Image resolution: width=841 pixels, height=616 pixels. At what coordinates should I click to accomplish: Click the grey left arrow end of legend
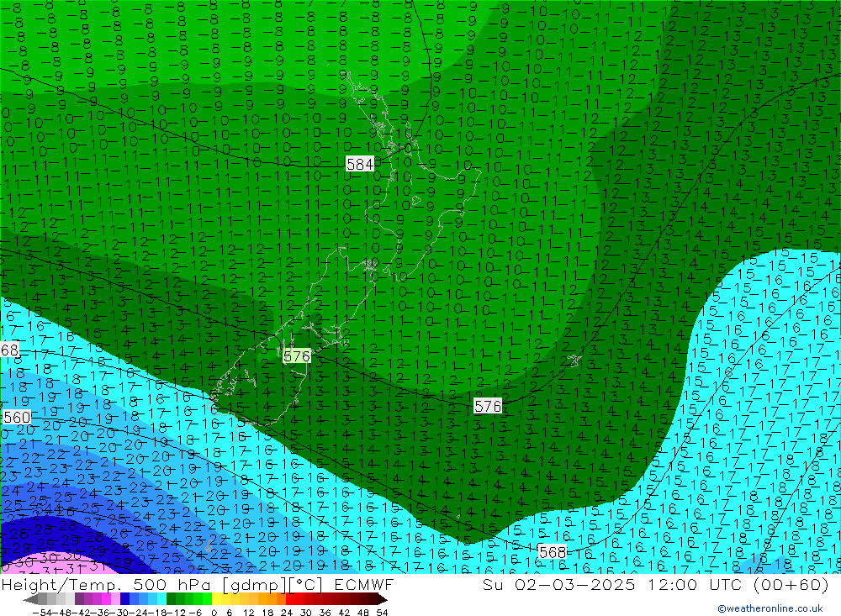pos(30,599)
